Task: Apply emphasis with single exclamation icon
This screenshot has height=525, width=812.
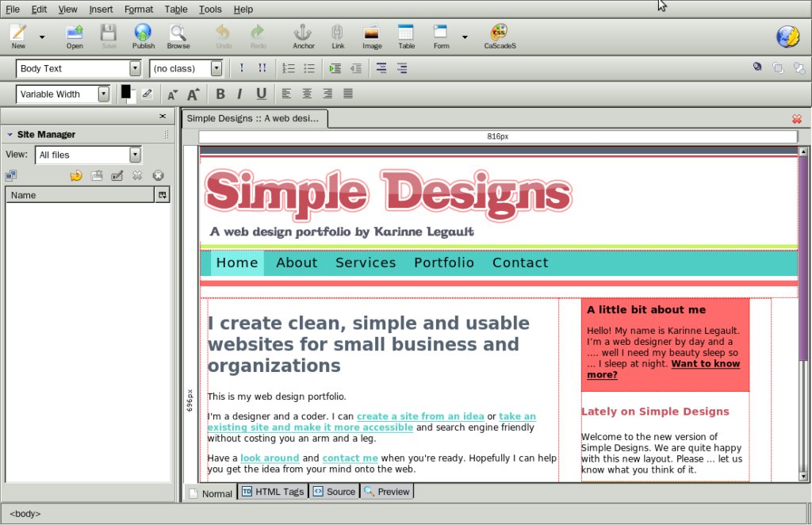Action: tap(241, 68)
